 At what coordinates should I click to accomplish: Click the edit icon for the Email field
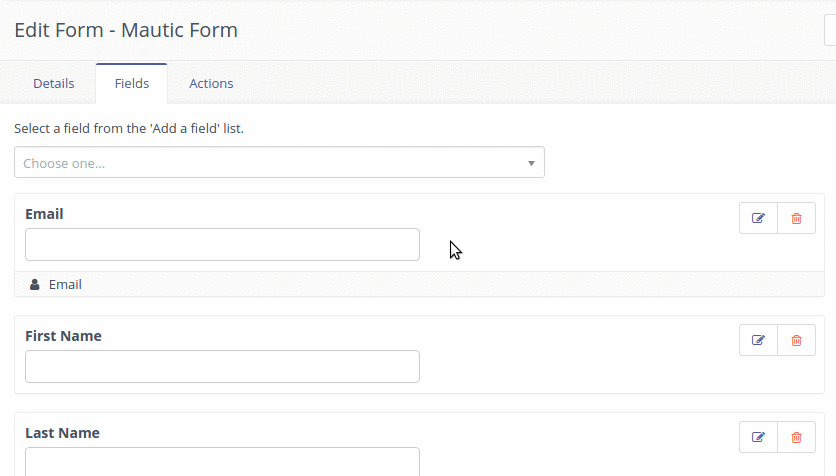coord(758,218)
